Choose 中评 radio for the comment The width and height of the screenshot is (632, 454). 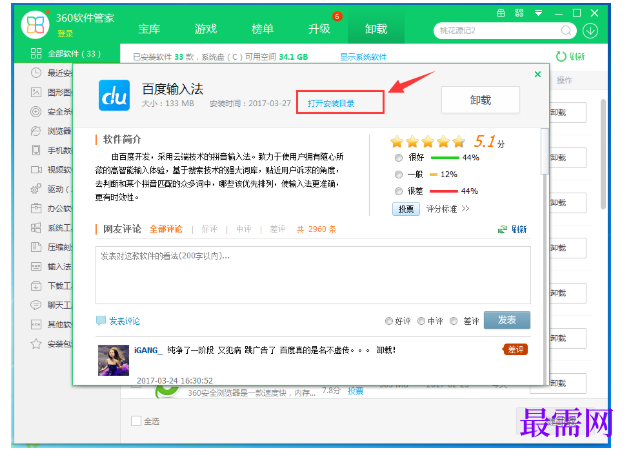click(x=421, y=321)
